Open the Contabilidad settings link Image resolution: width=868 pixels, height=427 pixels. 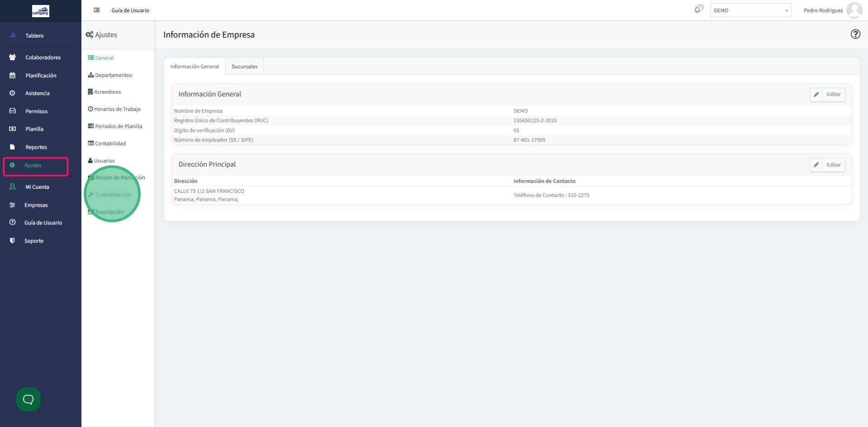[x=110, y=143]
